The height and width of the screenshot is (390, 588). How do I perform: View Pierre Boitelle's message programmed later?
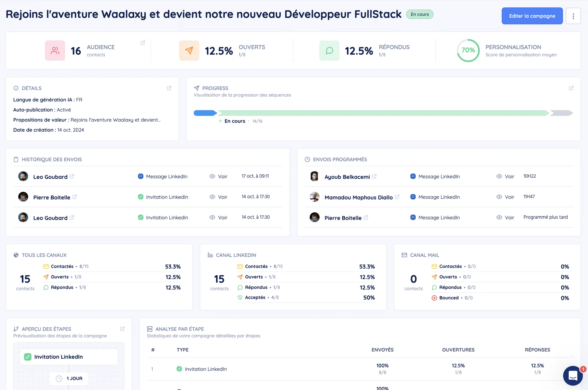pos(505,217)
